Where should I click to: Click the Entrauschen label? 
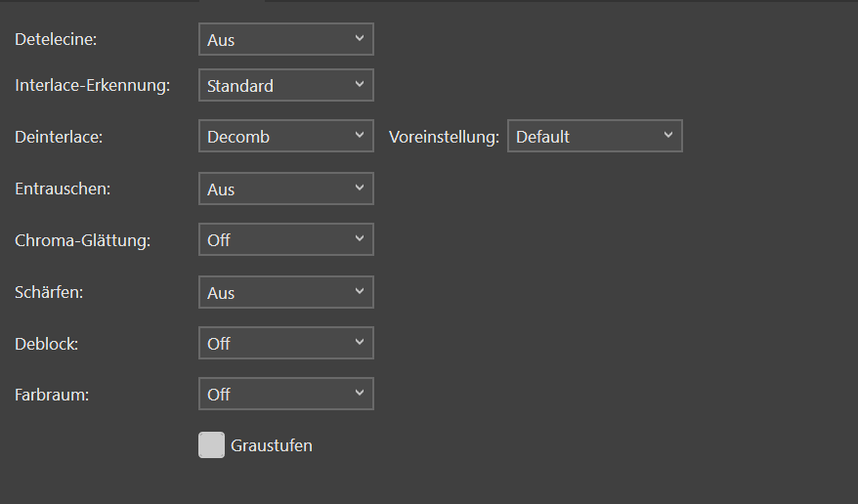pyautogui.click(x=63, y=189)
